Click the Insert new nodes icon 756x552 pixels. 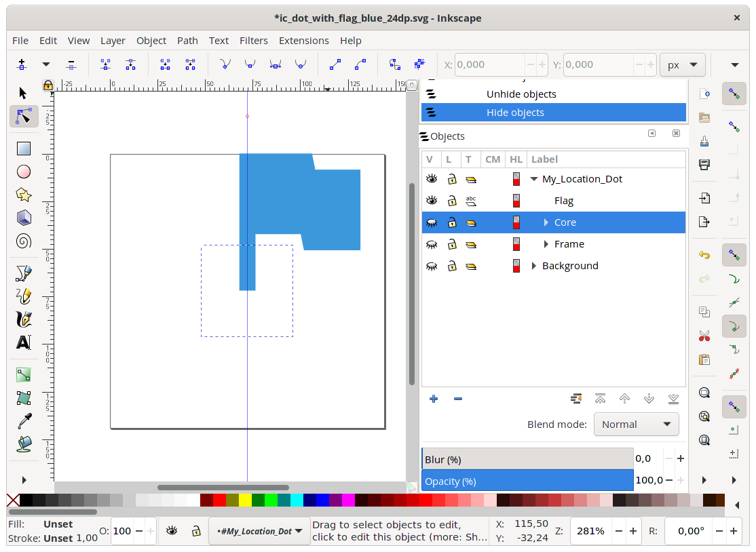[22, 64]
